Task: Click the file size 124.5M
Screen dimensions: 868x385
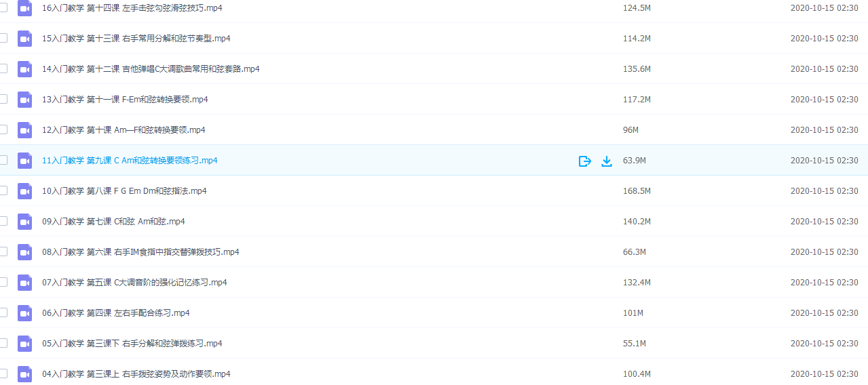Action: (x=637, y=8)
